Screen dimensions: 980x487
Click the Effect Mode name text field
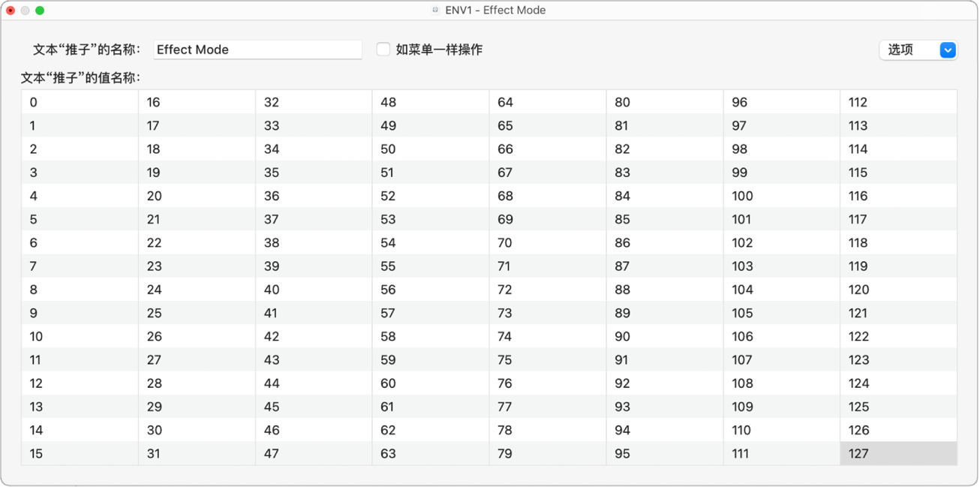[x=257, y=50]
